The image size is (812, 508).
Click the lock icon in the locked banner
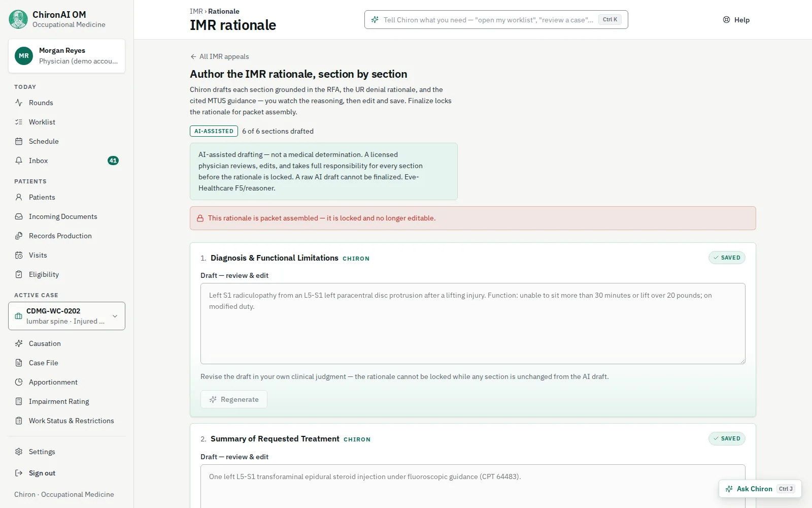coord(200,218)
